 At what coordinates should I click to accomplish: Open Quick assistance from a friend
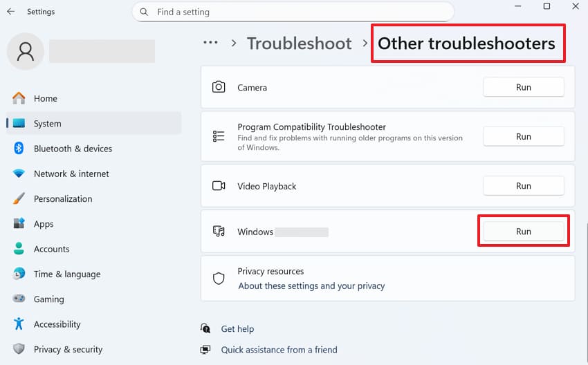point(279,350)
